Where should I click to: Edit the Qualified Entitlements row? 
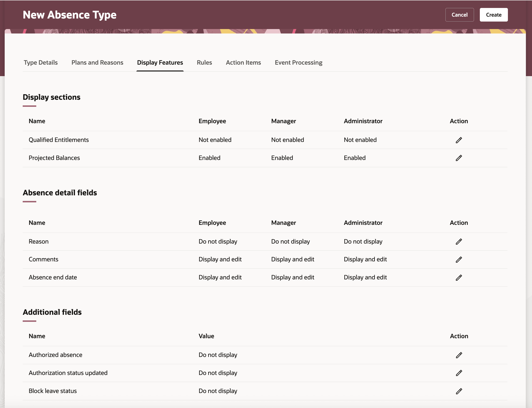point(459,140)
